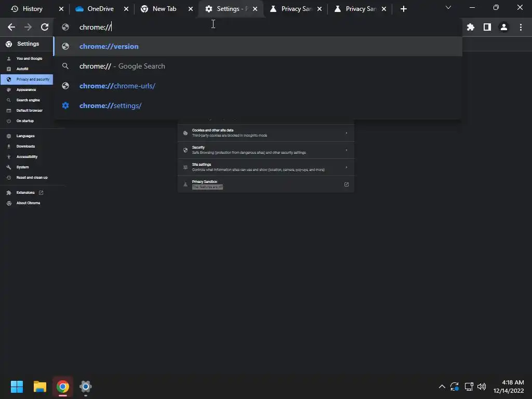Close the Settings tab
532x399 pixels.
(255, 9)
